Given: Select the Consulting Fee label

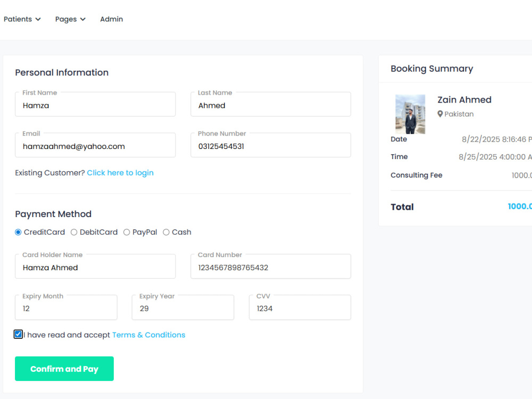Looking at the screenshot, I should point(417,175).
